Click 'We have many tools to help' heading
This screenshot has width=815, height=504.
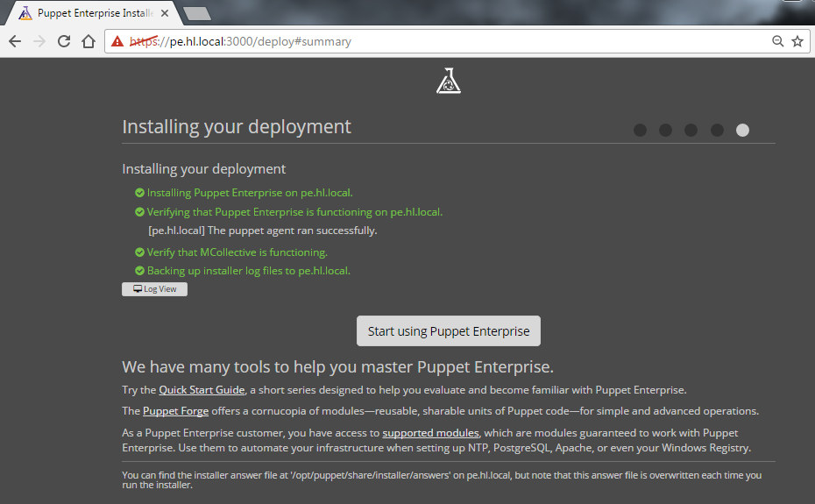338,367
